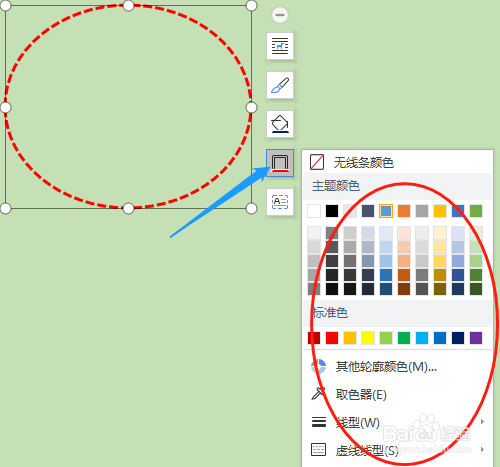The height and width of the screenshot is (467, 500).
Task: Click the color wheel icon for other colors
Action: [x=318, y=366]
